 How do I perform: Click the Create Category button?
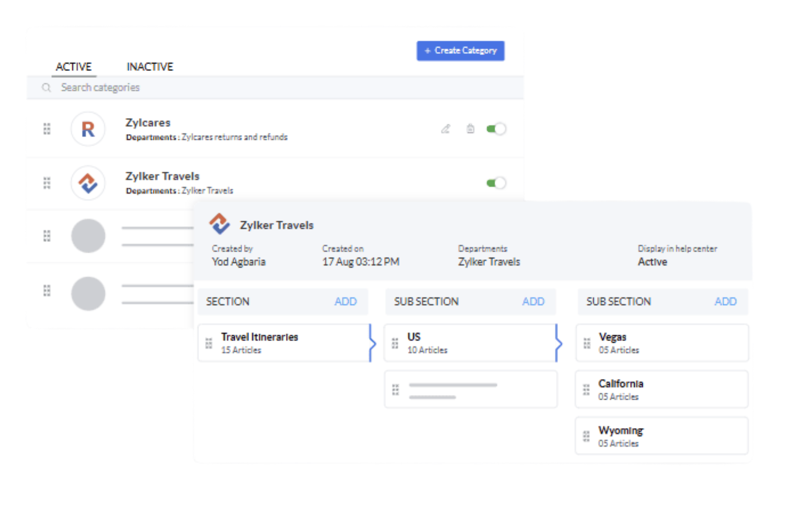(x=461, y=51)
